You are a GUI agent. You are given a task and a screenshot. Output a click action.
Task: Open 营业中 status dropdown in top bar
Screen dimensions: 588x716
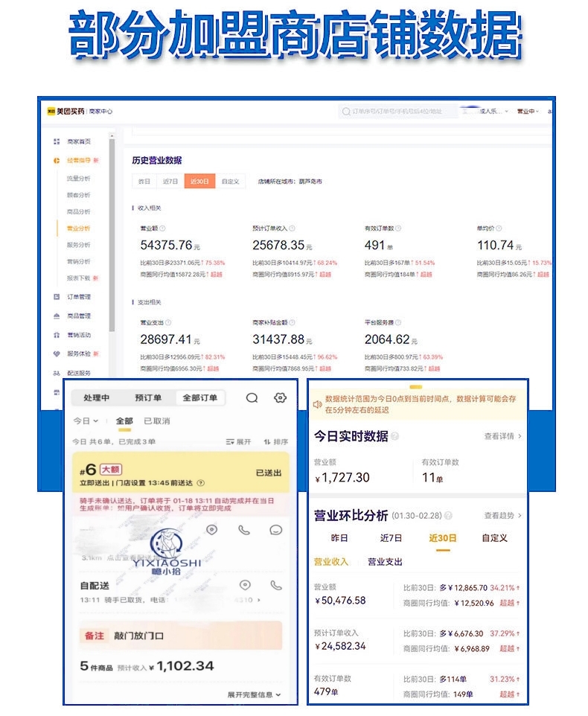[x=527, y=112]
